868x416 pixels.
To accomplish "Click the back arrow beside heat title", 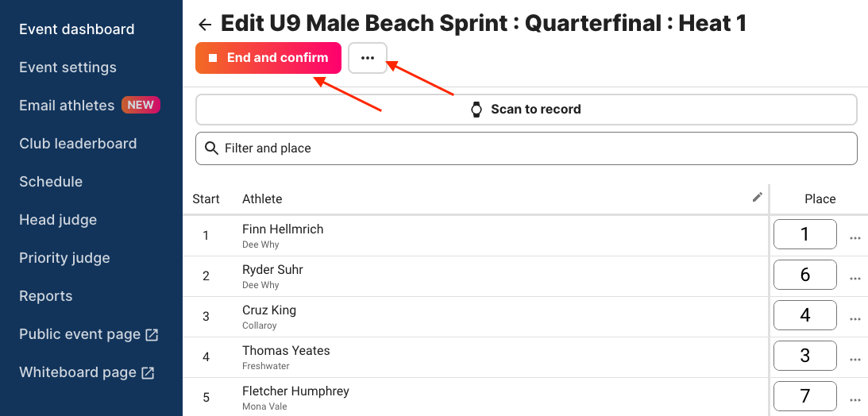I will (205, 25).
